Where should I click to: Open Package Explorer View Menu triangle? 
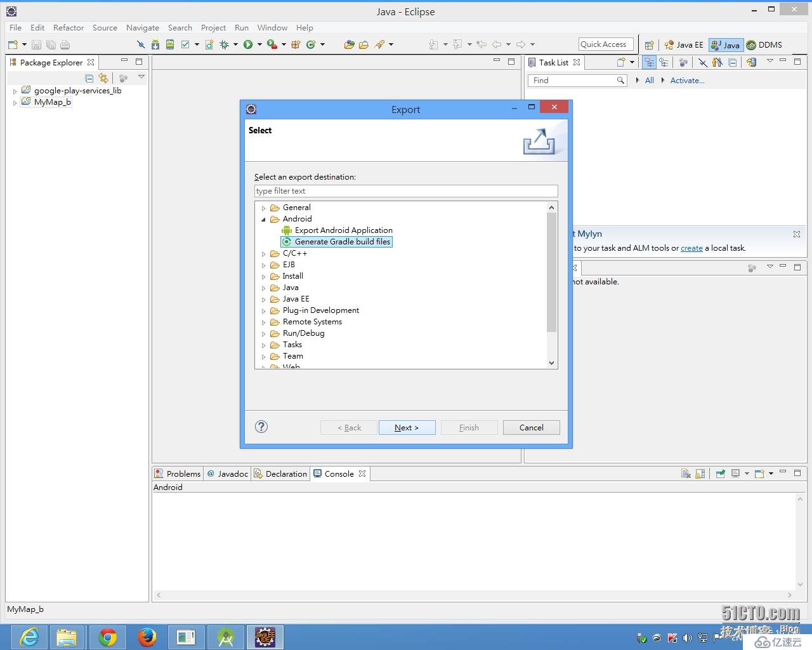[x=141, y=77]
